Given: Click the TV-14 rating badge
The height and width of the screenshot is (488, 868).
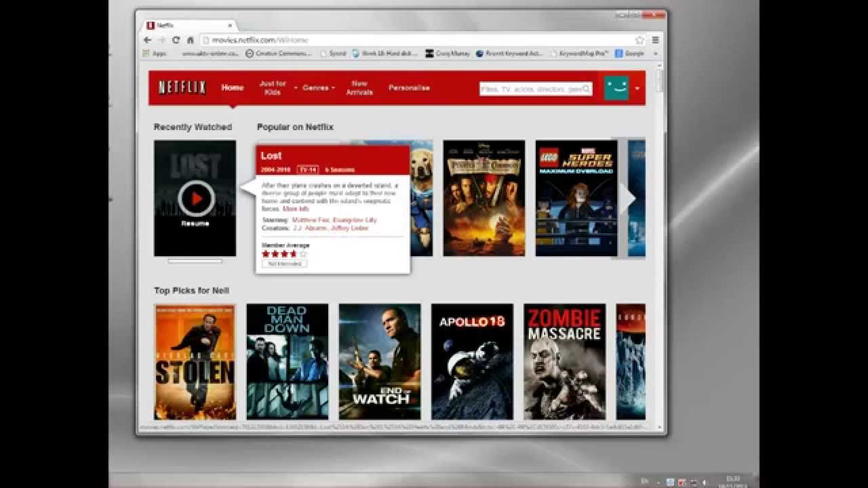Looking at the screenshot, I should [308, 169].
